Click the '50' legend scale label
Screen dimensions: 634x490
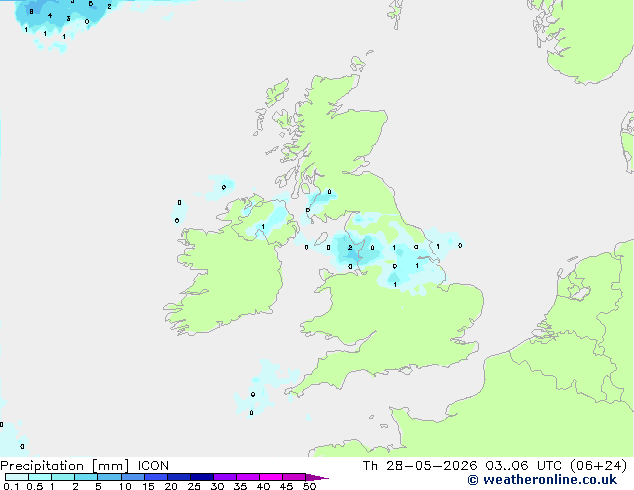coord(309,486)
